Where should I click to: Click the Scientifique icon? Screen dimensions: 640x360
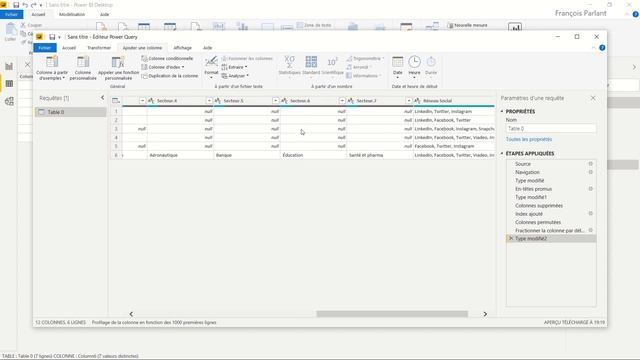click(332, 62)
